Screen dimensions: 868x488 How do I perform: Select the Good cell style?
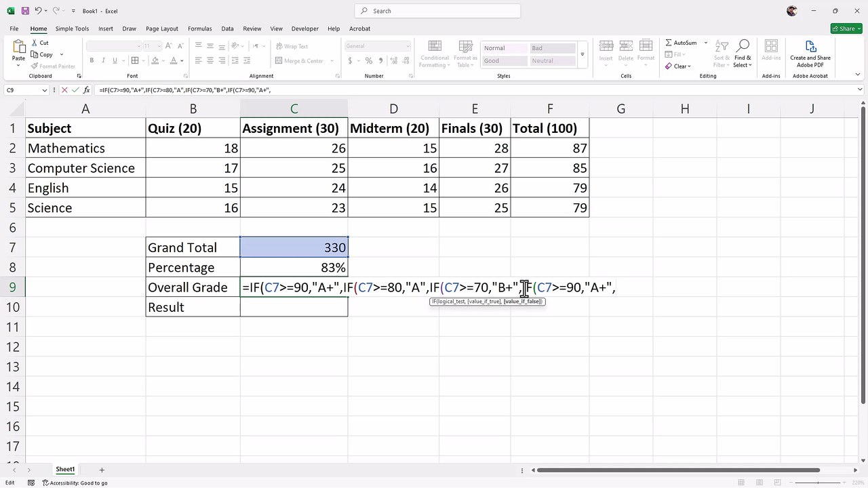[505, 61]
